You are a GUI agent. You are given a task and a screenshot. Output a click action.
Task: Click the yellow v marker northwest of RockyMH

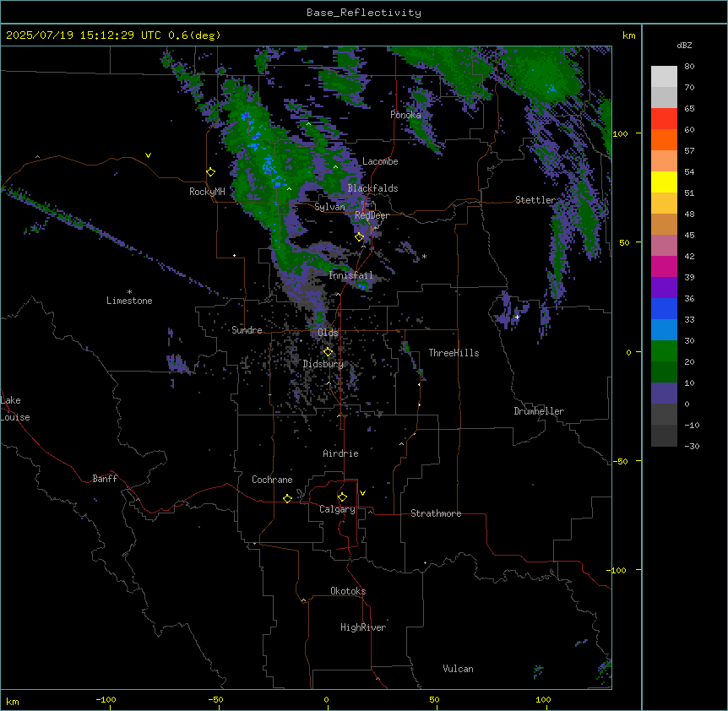[x=148, y=155]
